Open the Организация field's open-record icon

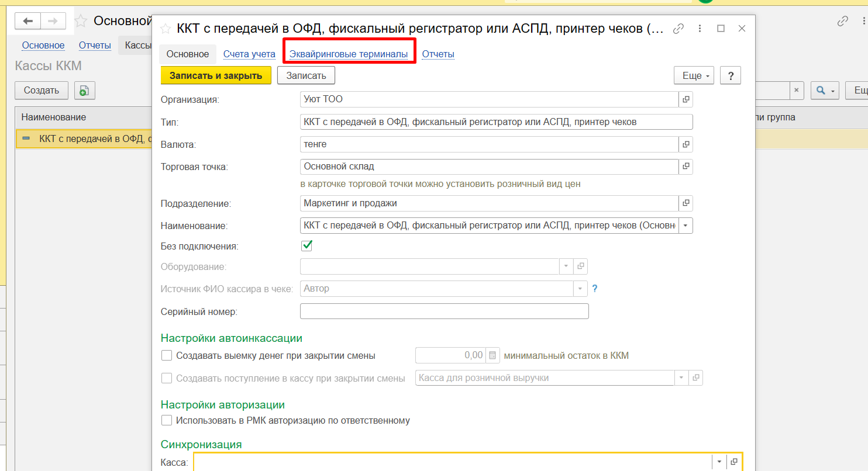pyautogui.click(x=686, y=100)
